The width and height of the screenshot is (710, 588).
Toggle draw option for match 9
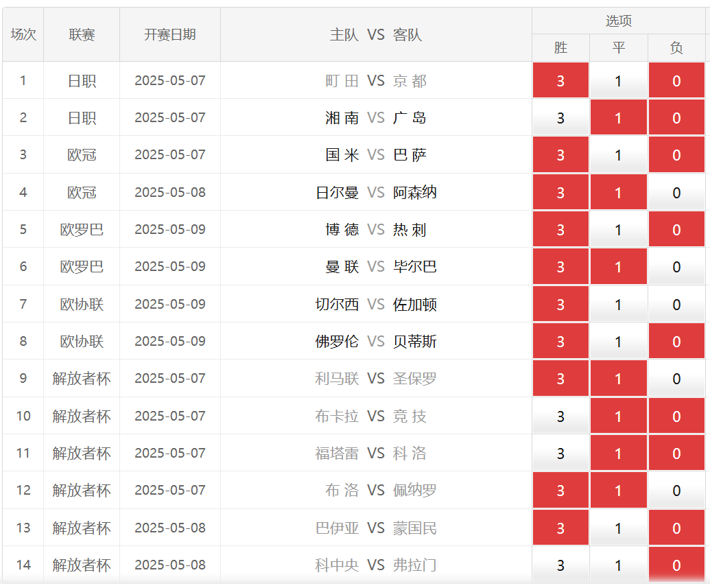(618, 379)
